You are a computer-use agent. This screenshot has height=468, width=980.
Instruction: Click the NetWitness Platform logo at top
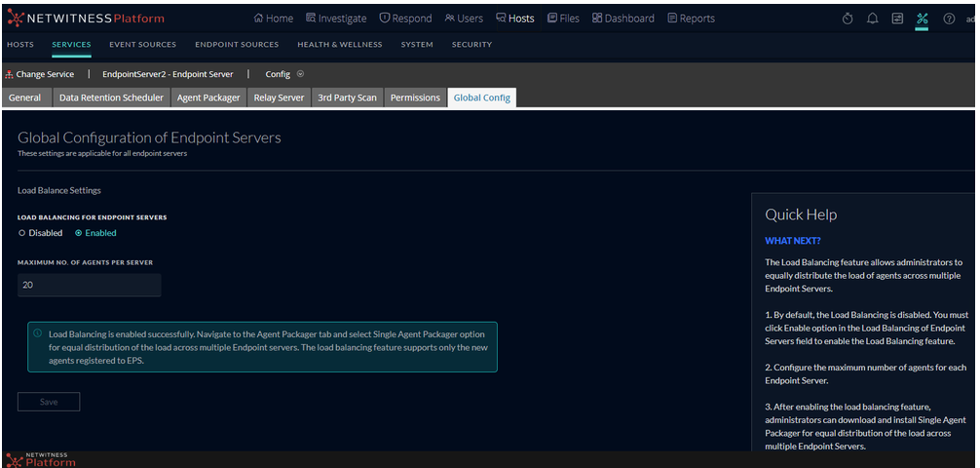(x=86, y=19)
